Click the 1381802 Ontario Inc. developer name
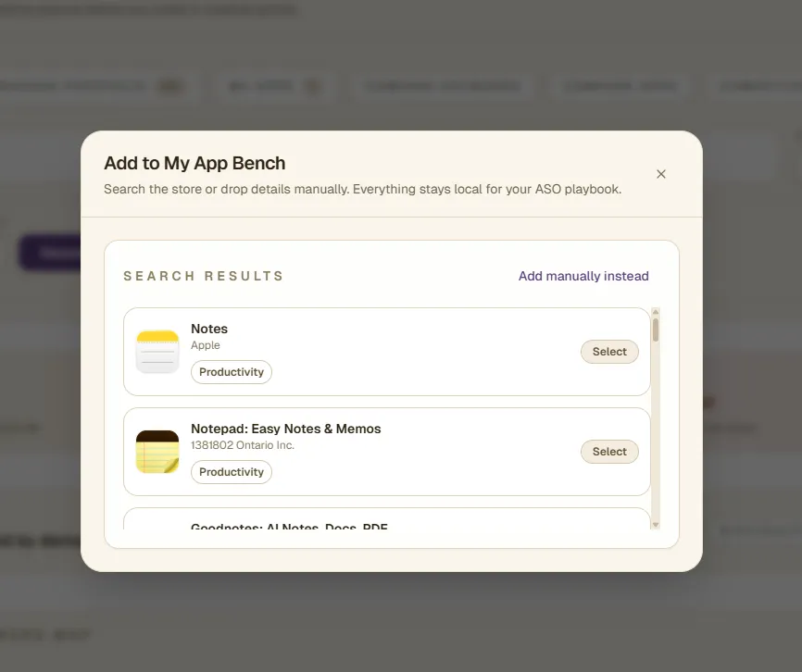The height and width of the screenshot is (672, 802). 243,445
